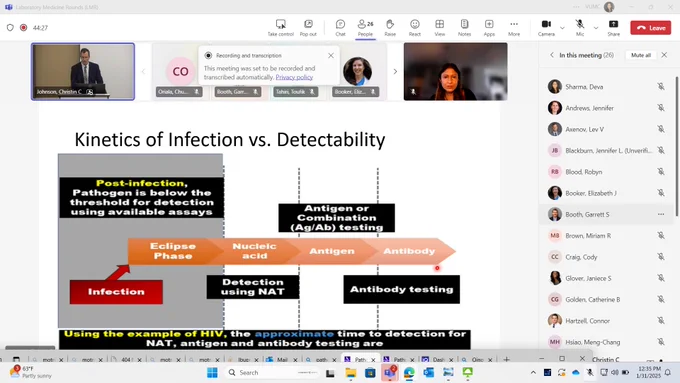
Task: Open weather widget showing 63°F
Action: click(x=30, y=372)
